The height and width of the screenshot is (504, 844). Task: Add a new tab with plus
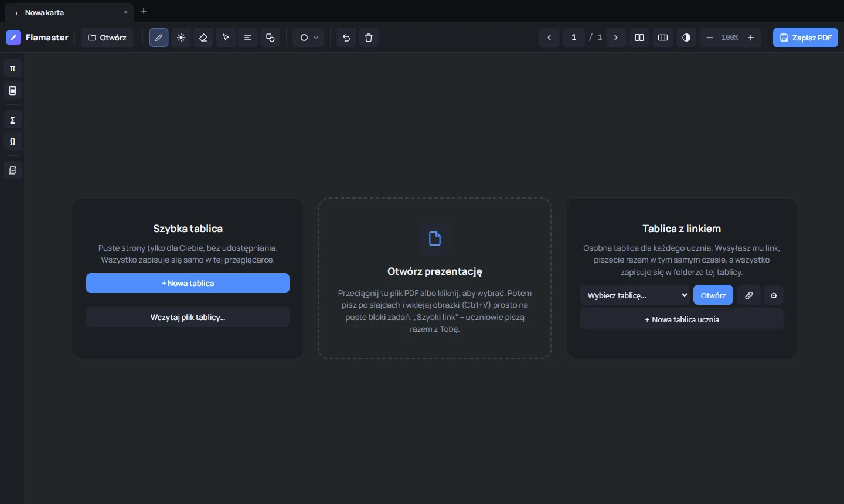(x=144, y=11)
